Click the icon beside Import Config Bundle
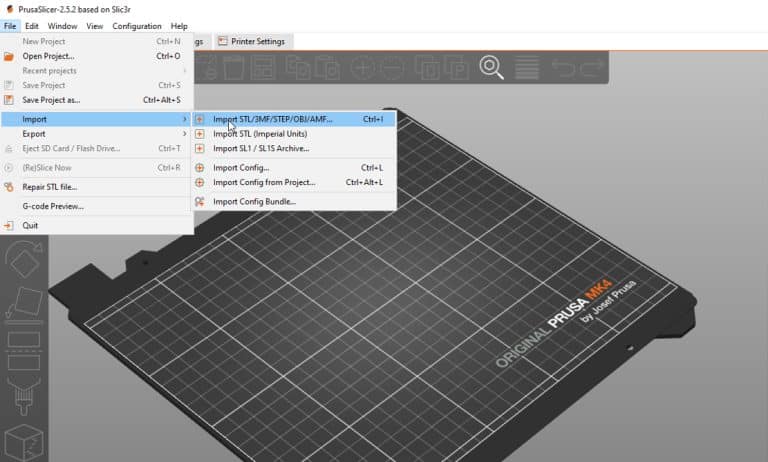Image resolution: width=768 pixels, height=462 pixels. (x=199, y=201)
